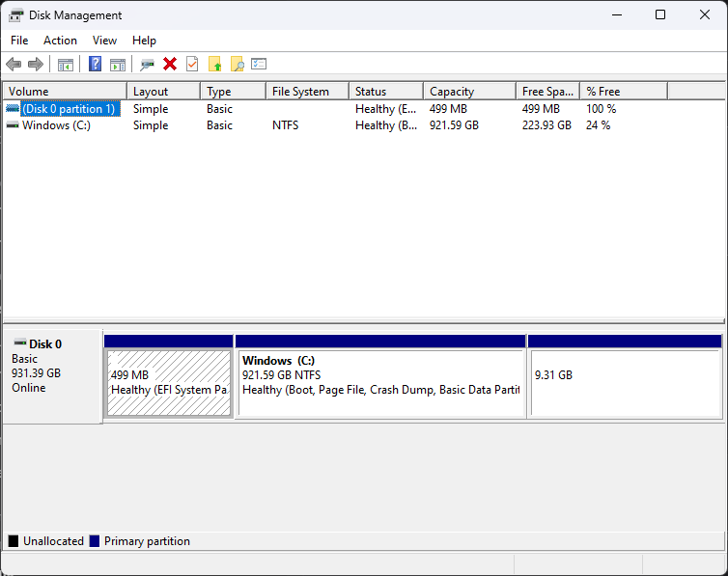Open the Action menu
Screen dimensions: 728x576
click(x=61, y=41)
